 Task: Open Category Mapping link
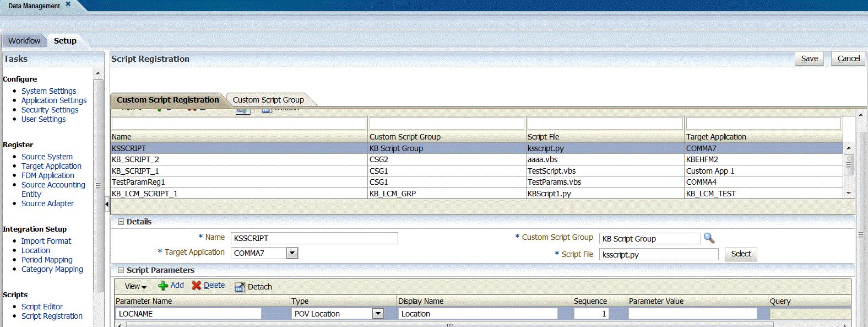(52, 269)
